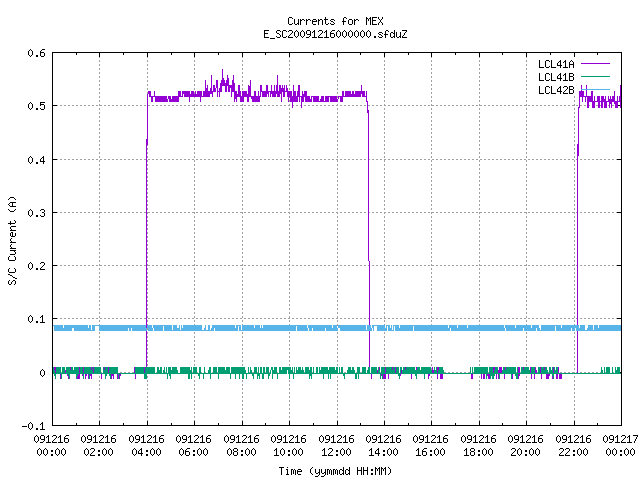Click the LCL41B legend label
This screenshot has height=480, width=640.
(x=556, y=77)
